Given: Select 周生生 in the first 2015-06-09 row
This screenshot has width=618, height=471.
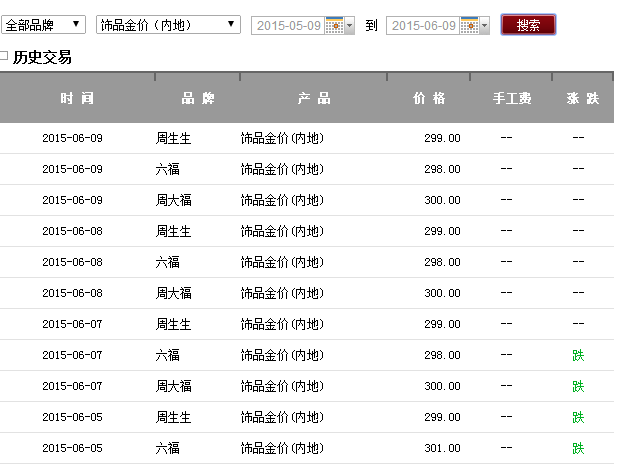Looking at the screenshot, I should tap(173, 138).
